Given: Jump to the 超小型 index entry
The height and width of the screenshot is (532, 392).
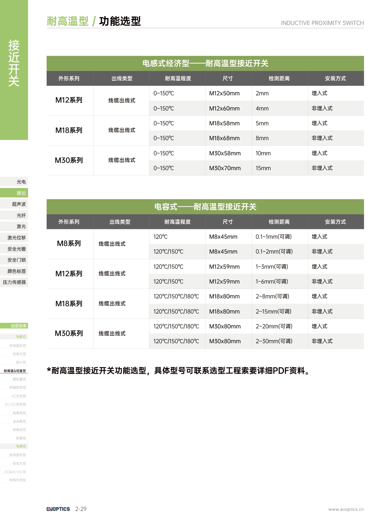Looking at the screenshot, I should 21,362.
